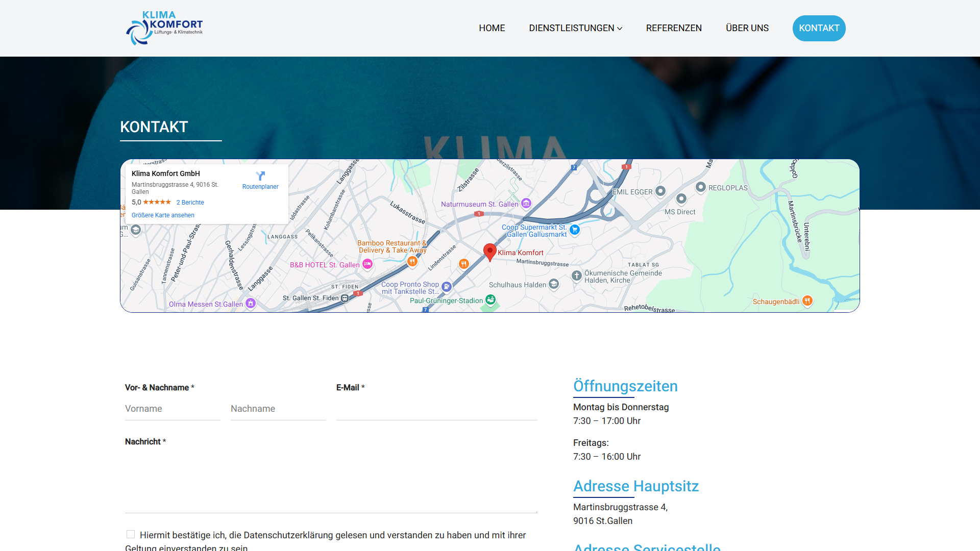Click into the Nachricht text area
980x551 pixels.
point(331,482)
